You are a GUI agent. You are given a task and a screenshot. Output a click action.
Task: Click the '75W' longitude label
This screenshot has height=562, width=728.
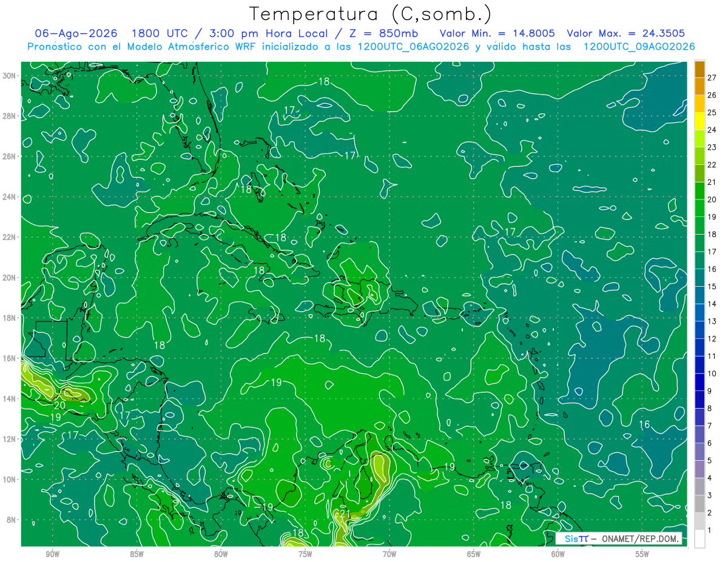[305, 555]
